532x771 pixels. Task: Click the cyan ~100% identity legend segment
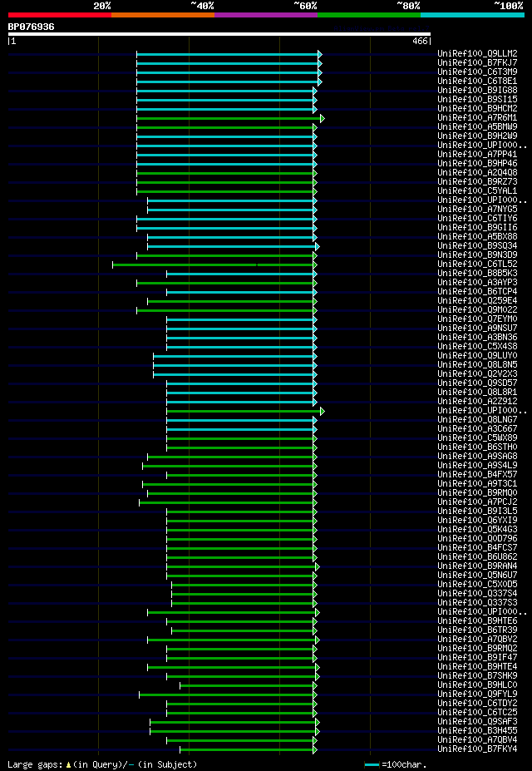click(472, 15)
